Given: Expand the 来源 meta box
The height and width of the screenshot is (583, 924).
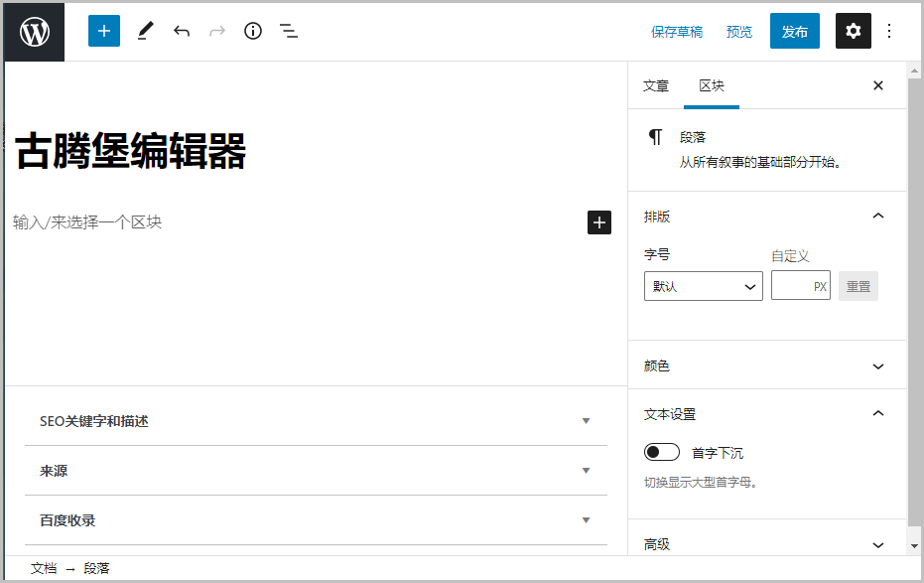Looking at the screenshot, I should [316, 471].
